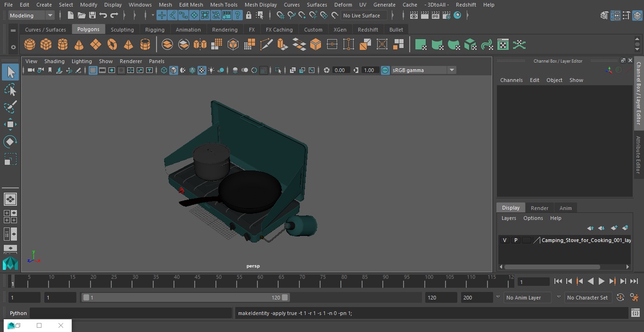The image size is (644, 332).
Task: Create a polygon cylinder from shelf
Action: tap(63, 45)
